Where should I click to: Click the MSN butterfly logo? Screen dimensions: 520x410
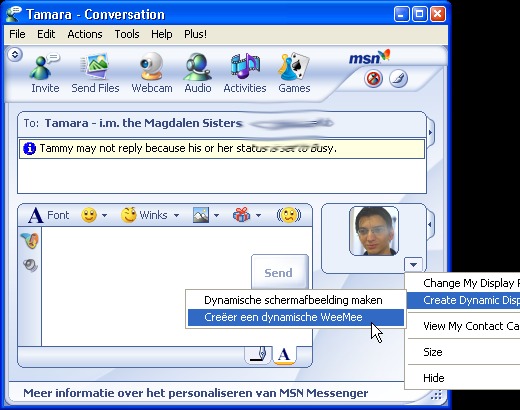[x=369, y=57]
